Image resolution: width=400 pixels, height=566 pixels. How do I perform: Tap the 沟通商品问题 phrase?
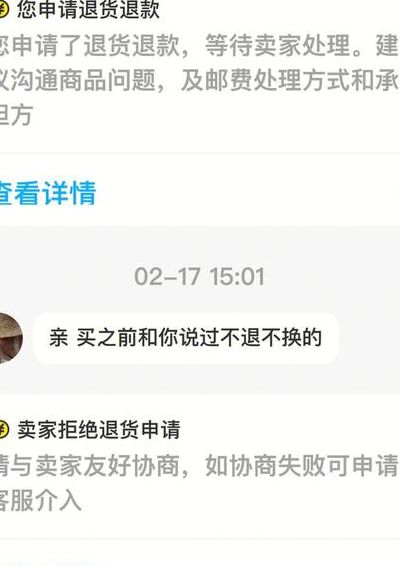pos(83,80)
